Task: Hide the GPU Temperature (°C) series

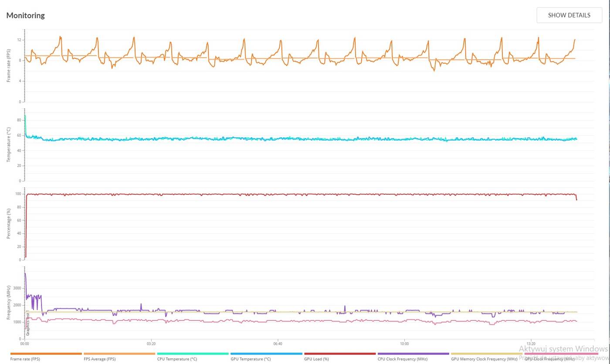Action: (x=251, y=359)
